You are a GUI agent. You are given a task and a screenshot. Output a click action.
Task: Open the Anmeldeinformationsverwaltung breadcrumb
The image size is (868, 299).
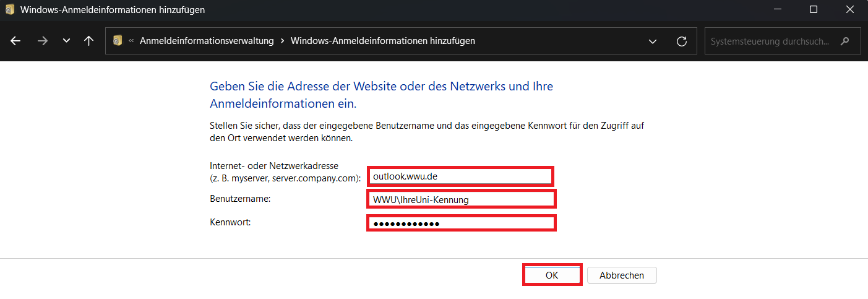207,41
